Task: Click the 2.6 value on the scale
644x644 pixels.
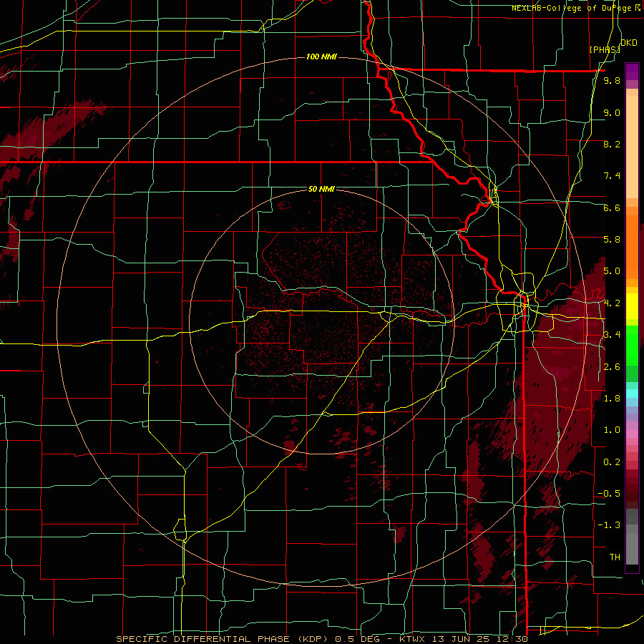Action: (612, 367)
